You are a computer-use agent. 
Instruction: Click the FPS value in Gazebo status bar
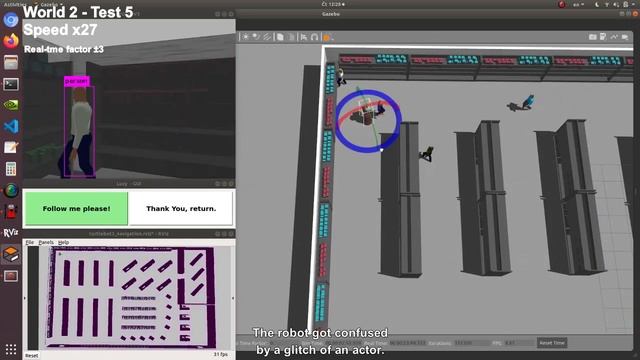(519, 343)
